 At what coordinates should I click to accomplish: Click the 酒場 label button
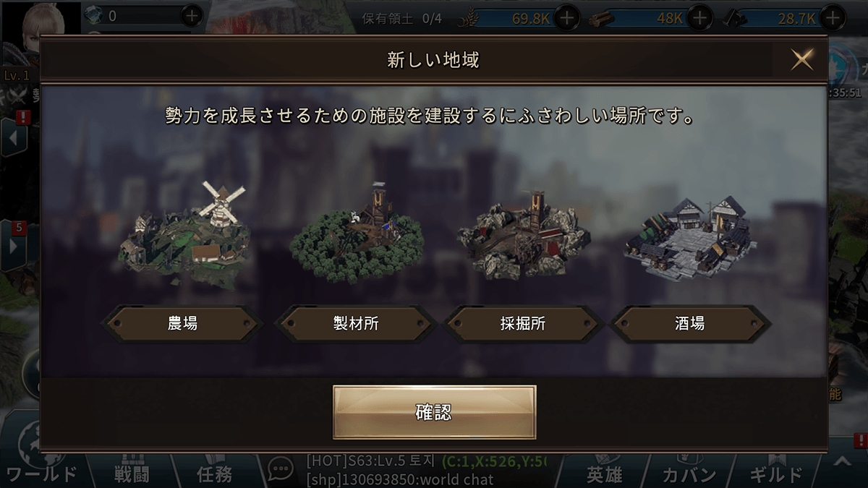[x=690, y=324]
